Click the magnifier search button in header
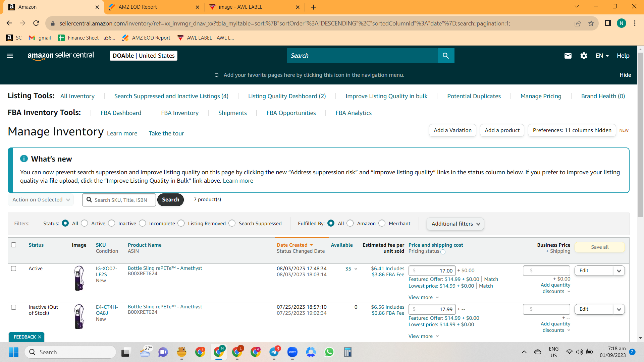This screenshot has height=362, width=644. [x=446, y=56]
